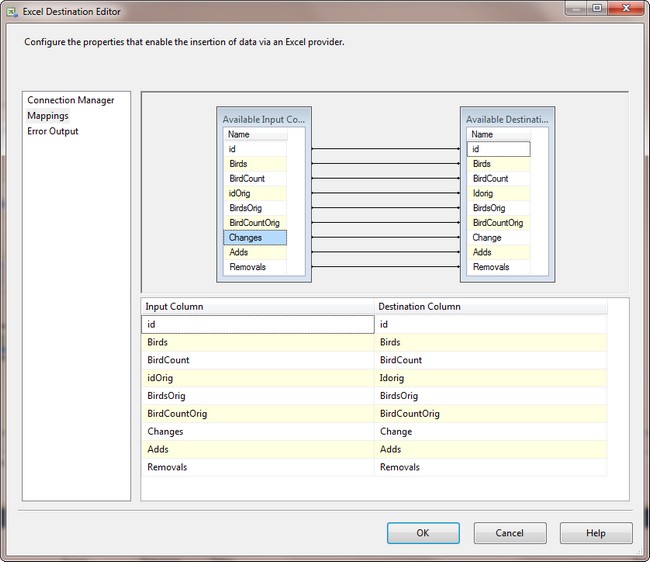Open the Changes Input Column grid cell
The height and width of the screenshot is (562, 650).
[x=258, y=431]
